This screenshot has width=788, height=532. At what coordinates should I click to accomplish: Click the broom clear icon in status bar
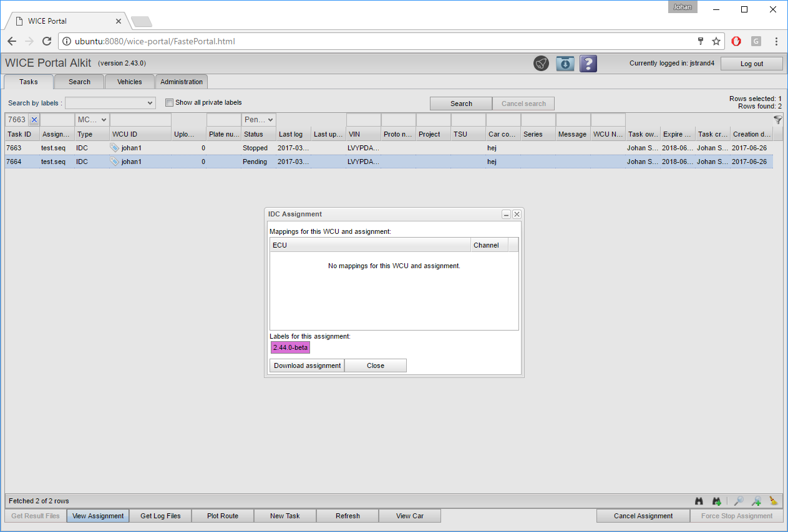pos(774,501)
